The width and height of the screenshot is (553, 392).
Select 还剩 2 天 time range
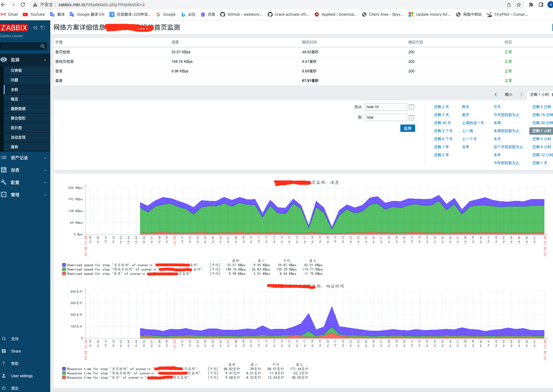[x=441, y=107]
